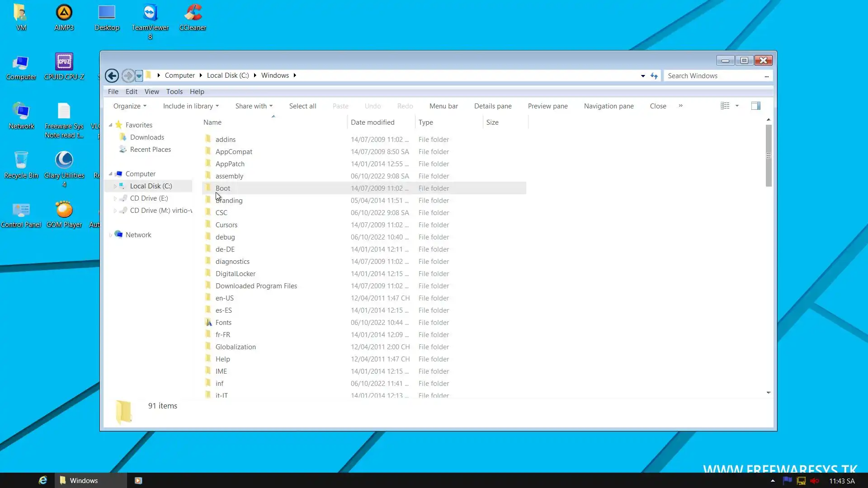
Task: Open Include in library dropdown
Action: 191,106
